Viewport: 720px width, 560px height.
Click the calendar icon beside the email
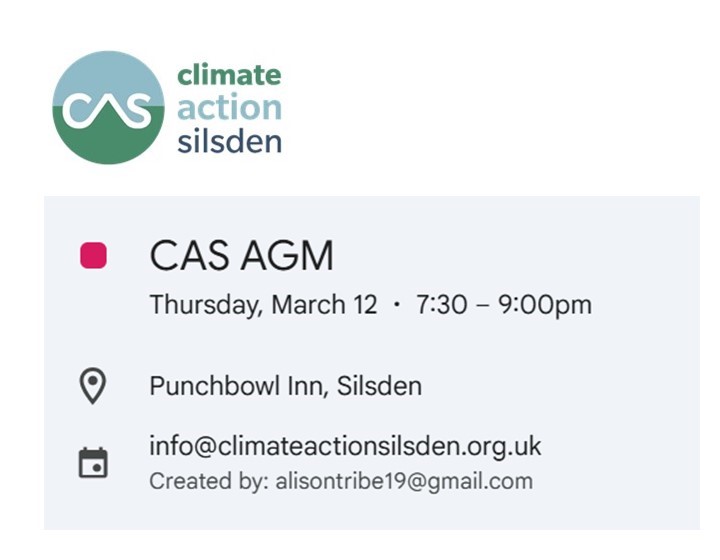[93, 462]
